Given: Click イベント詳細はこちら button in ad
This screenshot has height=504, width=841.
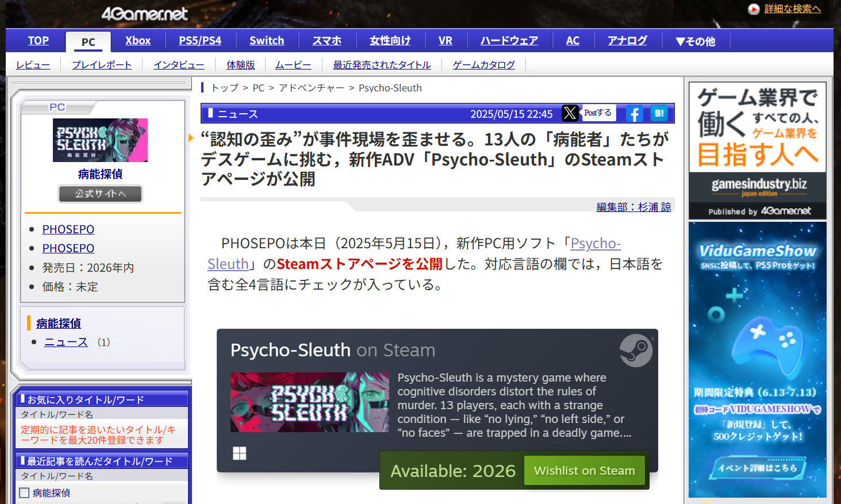Looking at the screenshot, I should (758, 468).
